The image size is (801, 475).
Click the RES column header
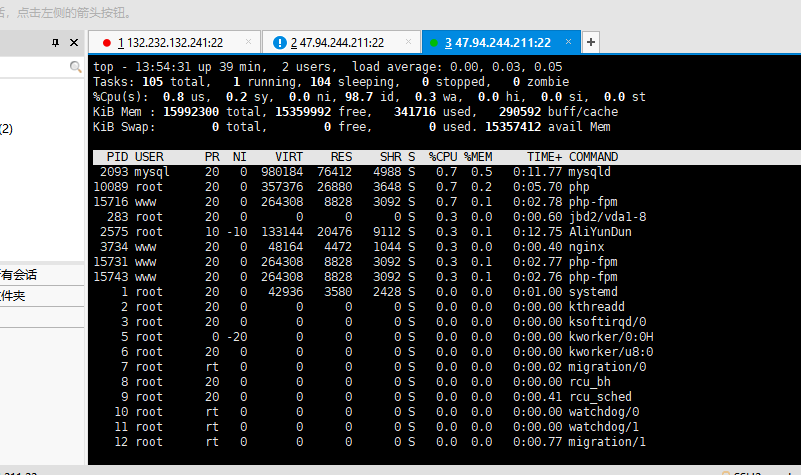[341, 157]
